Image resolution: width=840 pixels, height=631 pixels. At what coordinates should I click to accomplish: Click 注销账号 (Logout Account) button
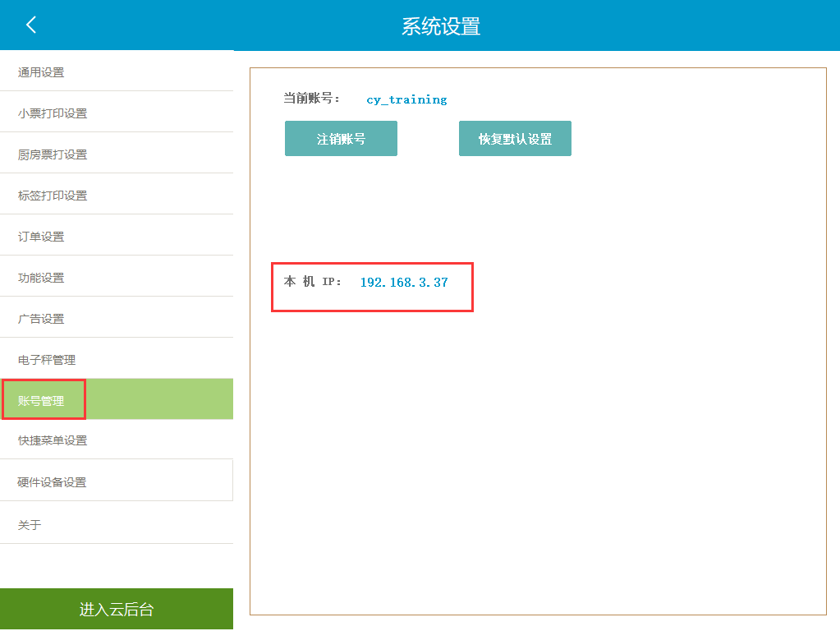(x=341, y=138)
